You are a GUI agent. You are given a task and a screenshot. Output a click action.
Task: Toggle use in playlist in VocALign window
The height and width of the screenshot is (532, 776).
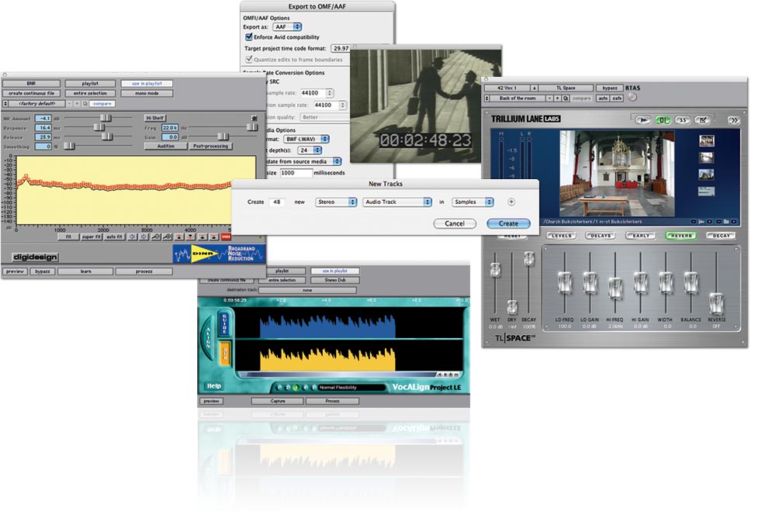[335, 271]
